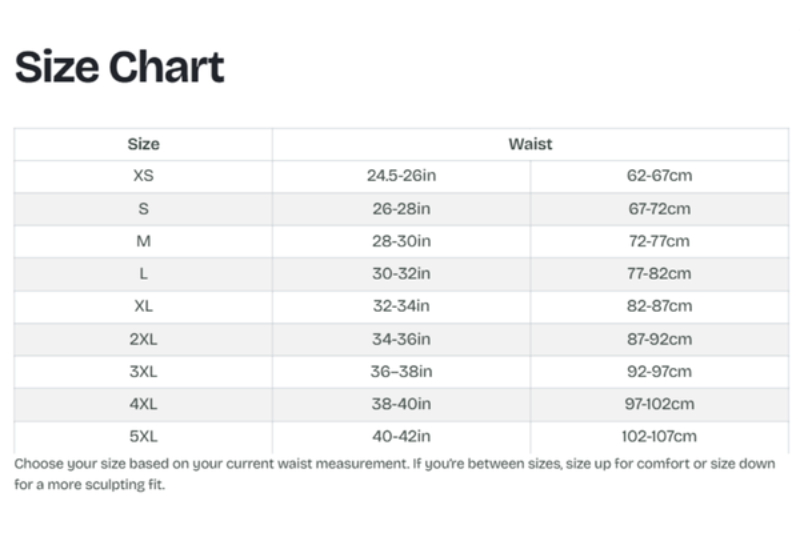Click the 62-67cm waist cell
Viewport: 800px width, 533px height.
[659, 176]
